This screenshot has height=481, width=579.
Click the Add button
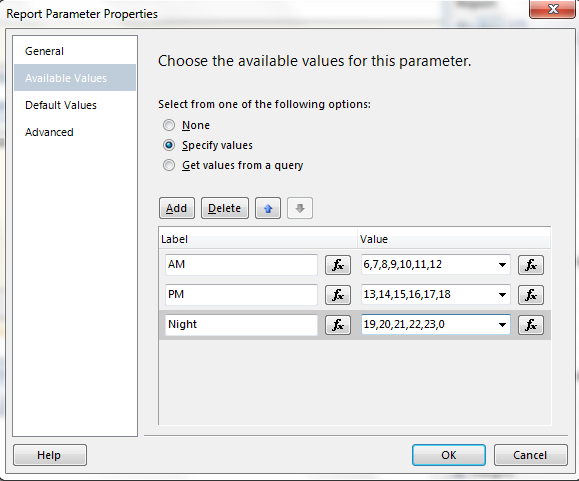coord(177,208)
